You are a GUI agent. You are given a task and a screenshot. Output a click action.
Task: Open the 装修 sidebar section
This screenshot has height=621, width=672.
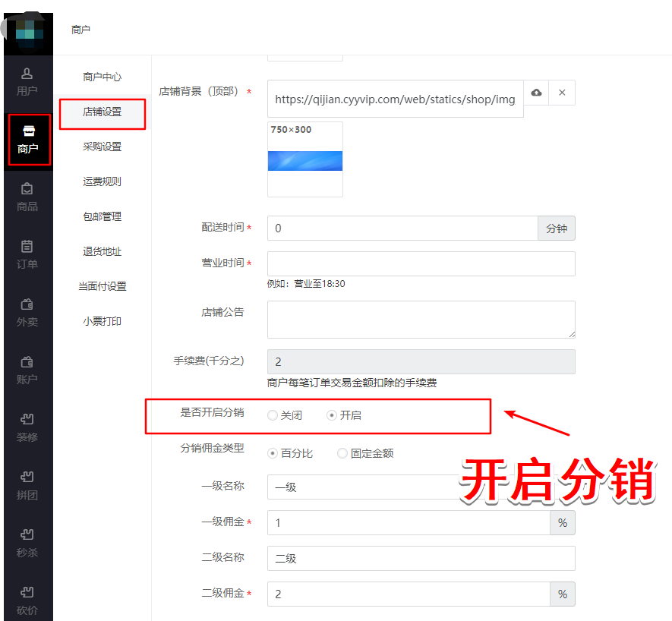pyautogui.click(x=27, y=427)
